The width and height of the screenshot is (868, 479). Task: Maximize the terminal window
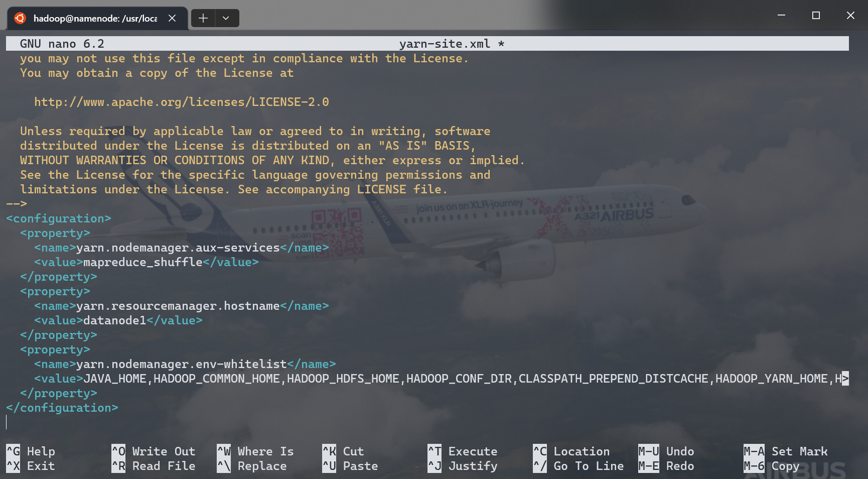[816, 16]
